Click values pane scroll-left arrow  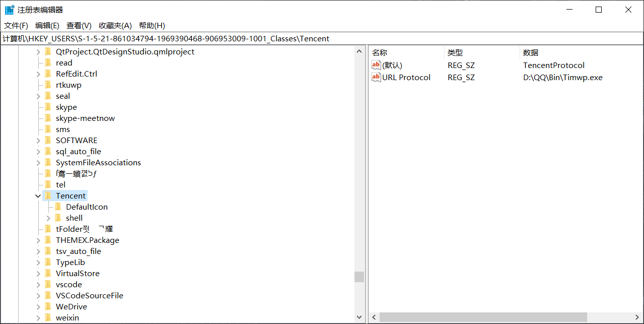click(x=374, y=317)
